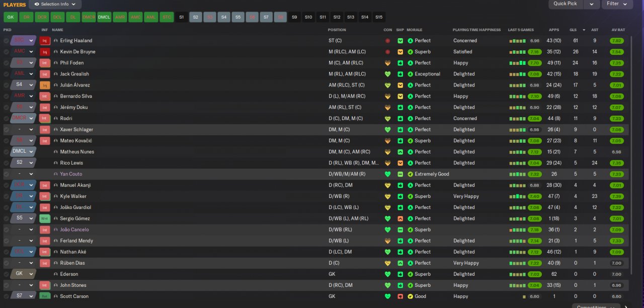Toggle the picked checkmark for Yan Couto

6,174
